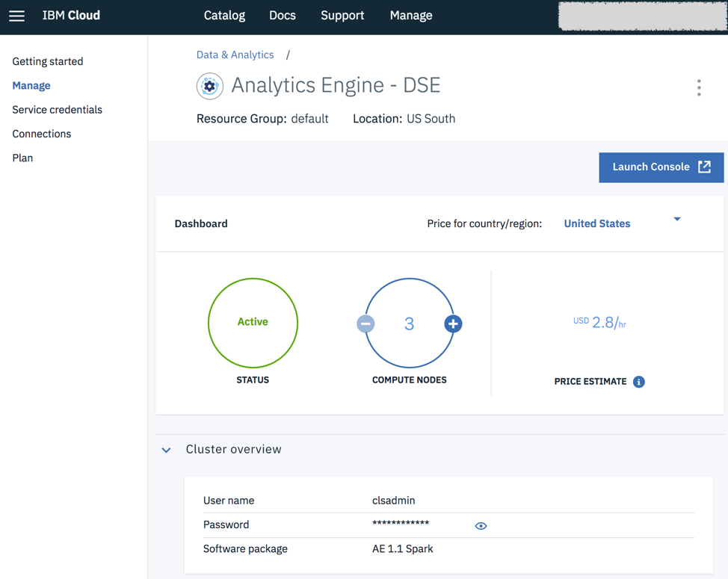Click the AE 1.1 Spark software package value
728x579 pixels.
[403, 549]
